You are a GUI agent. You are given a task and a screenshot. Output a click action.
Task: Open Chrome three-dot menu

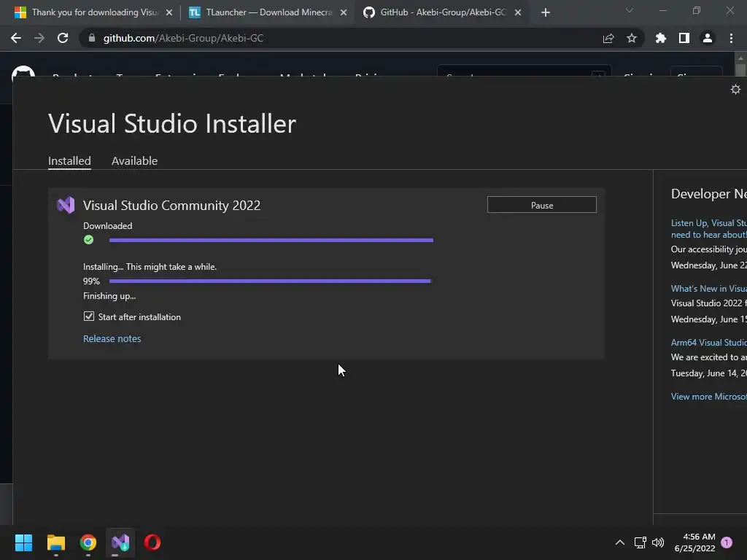coord(731,38)
